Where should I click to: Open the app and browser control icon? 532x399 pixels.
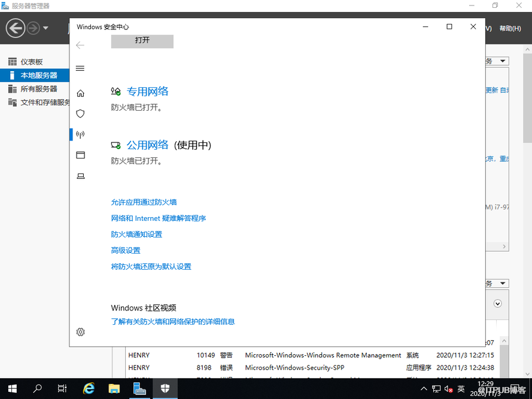pos(81,155)
